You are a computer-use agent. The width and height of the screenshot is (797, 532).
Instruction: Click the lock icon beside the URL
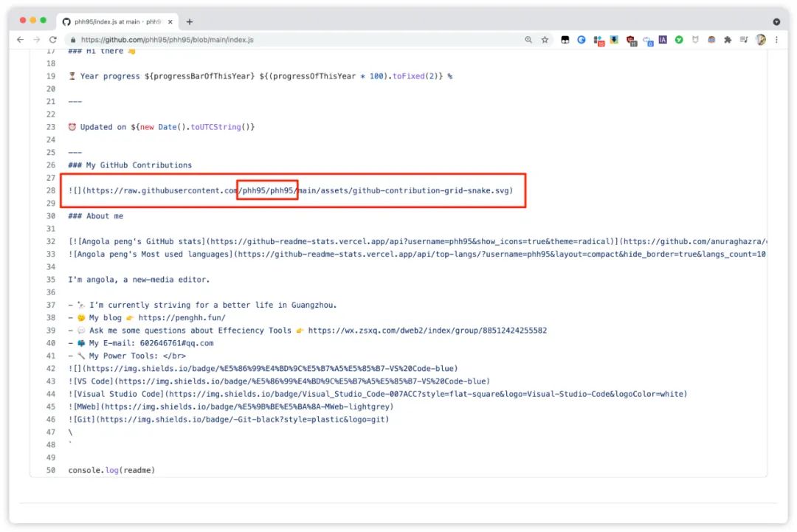73,40
